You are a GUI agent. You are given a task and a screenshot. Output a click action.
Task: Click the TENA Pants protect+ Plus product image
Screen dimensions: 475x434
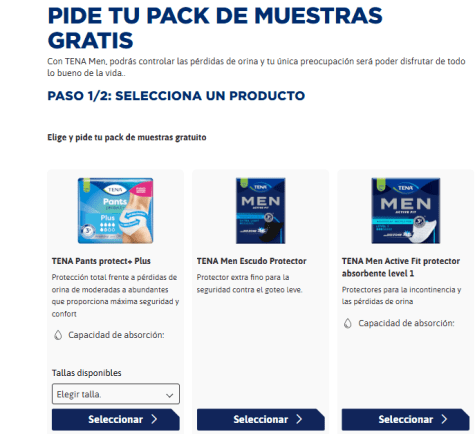(x=115, y=211)
